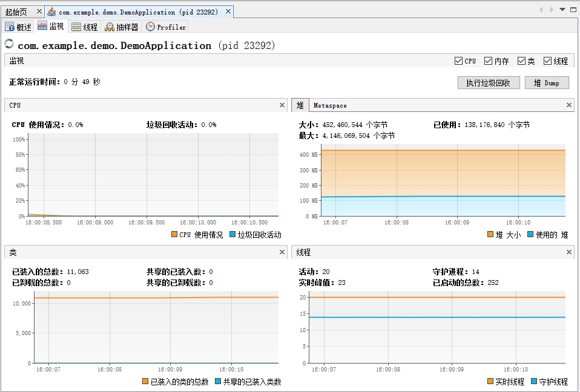Click the 垃圾回收活动 legend swatch
This screenshot has height=392, width=580.
232,234
